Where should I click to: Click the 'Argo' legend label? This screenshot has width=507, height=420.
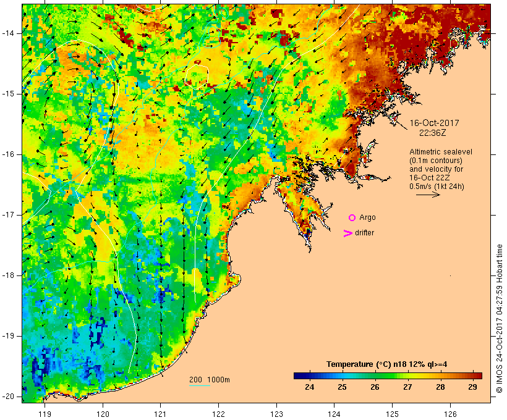(x=367, y=218)
